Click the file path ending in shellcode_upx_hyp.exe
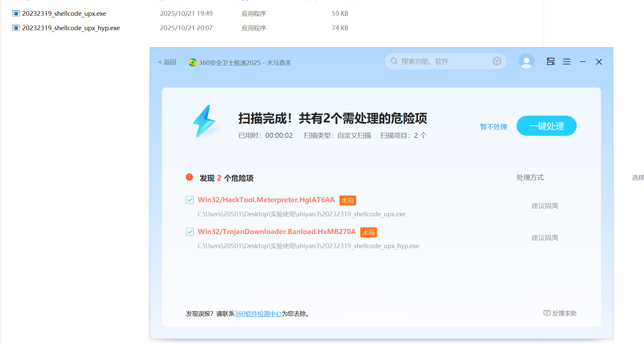 [x=309, y=246]
